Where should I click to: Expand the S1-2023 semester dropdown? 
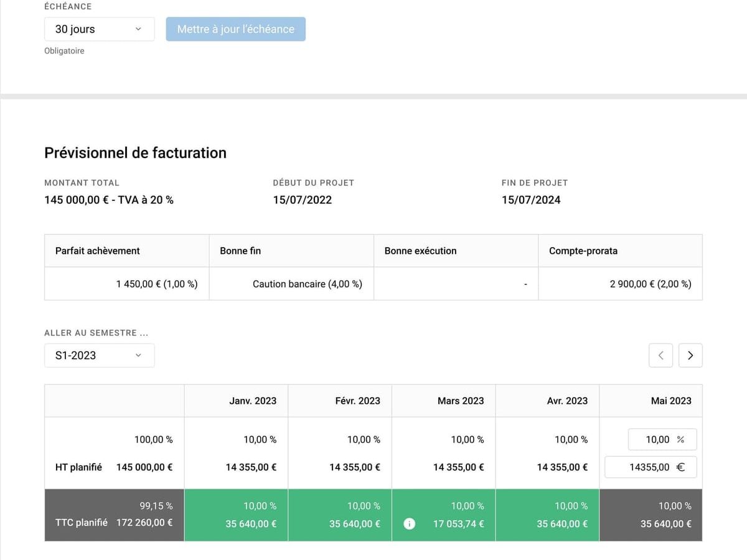point(99,355)
